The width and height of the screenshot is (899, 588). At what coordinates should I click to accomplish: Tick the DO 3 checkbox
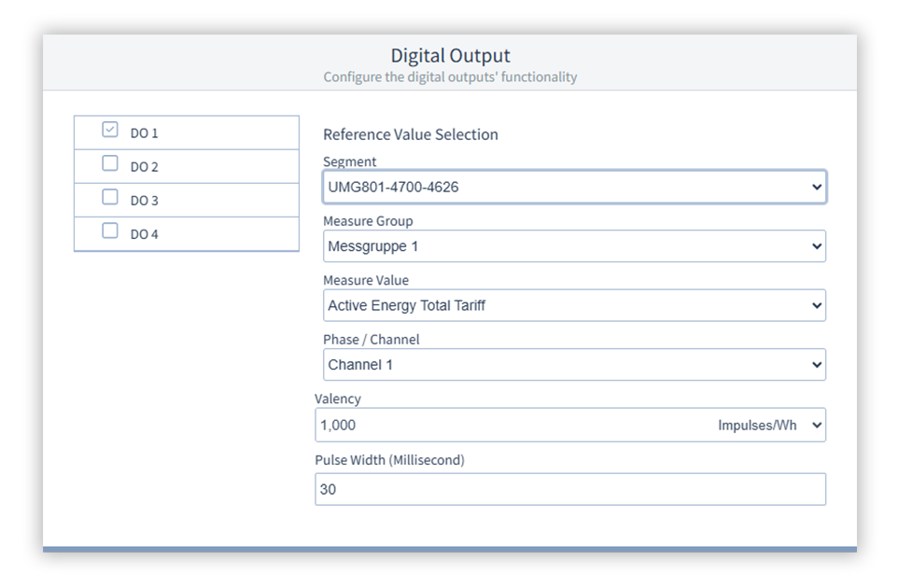pos(110,198)
